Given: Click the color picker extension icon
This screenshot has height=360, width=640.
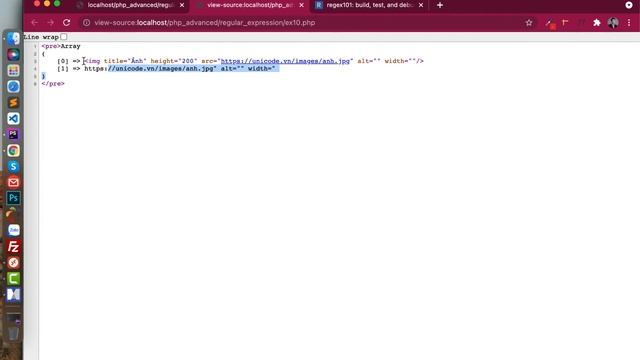Looking at the screenshot, I should (549, 24).
